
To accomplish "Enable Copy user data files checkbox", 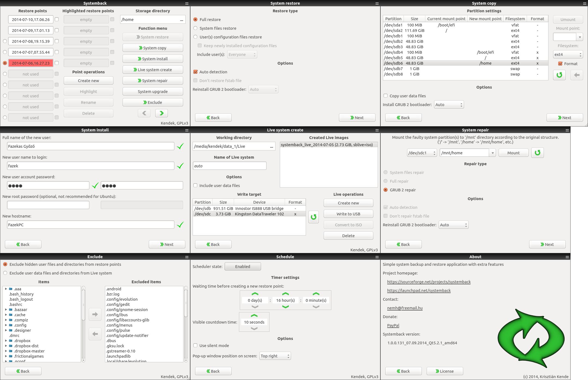I will point(386,96).
